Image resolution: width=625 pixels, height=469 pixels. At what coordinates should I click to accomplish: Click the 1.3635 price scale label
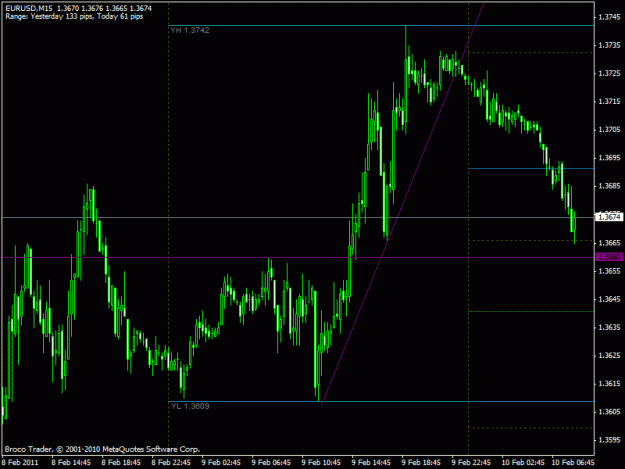click(x=609, y=327)
